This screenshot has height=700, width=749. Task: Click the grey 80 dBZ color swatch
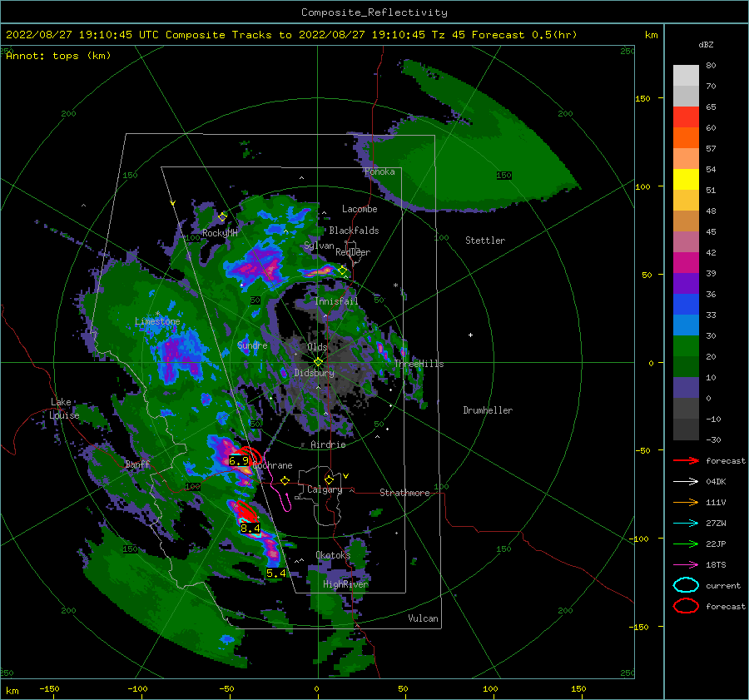pos(686,75)
